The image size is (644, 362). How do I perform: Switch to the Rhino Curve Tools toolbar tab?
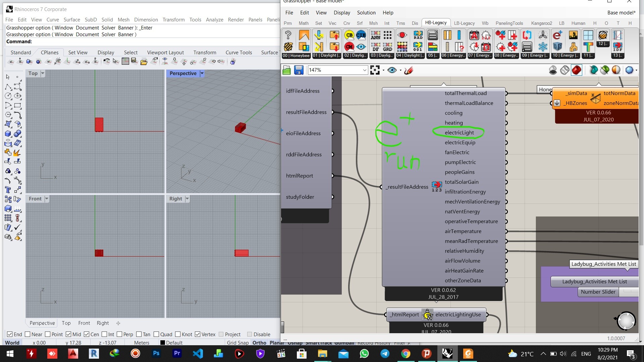[x=238, y=52]
